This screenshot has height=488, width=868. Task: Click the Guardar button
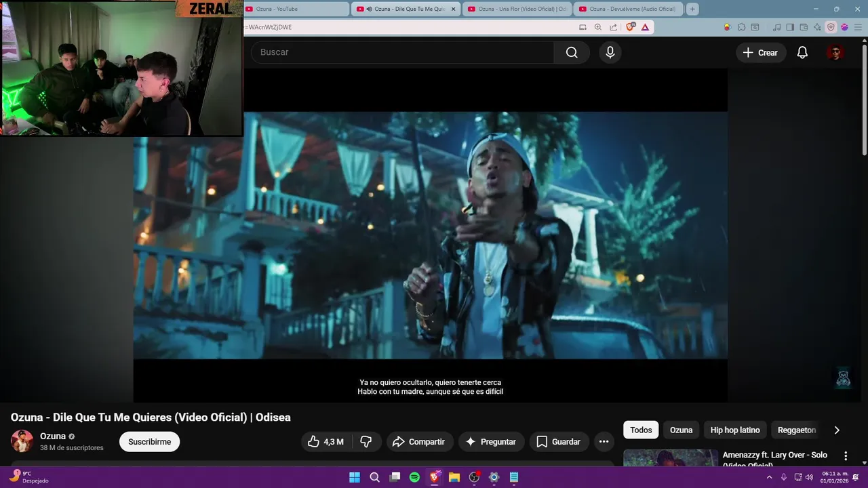click(x=559, y=441)
